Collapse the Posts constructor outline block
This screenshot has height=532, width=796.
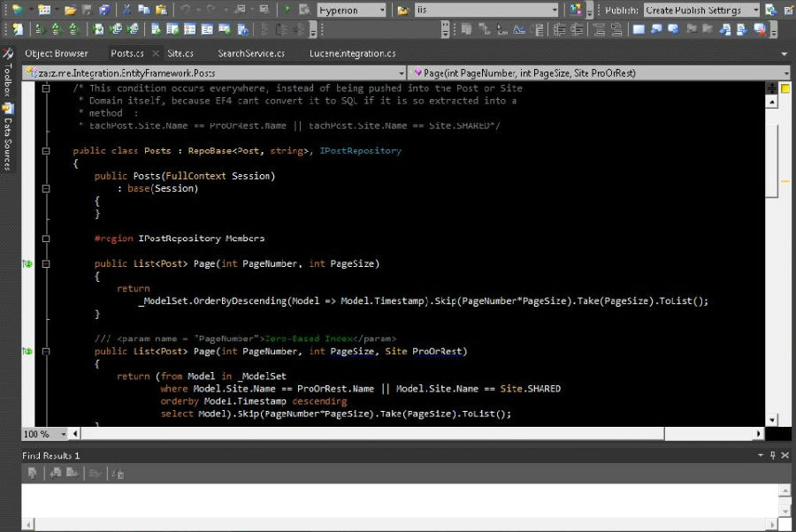[x=46, y=188]
